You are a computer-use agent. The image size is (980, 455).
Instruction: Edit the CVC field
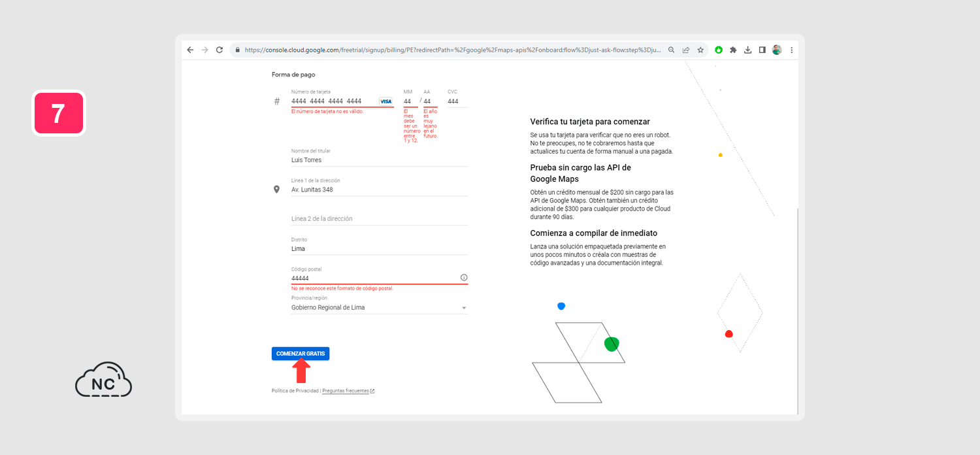457,101
